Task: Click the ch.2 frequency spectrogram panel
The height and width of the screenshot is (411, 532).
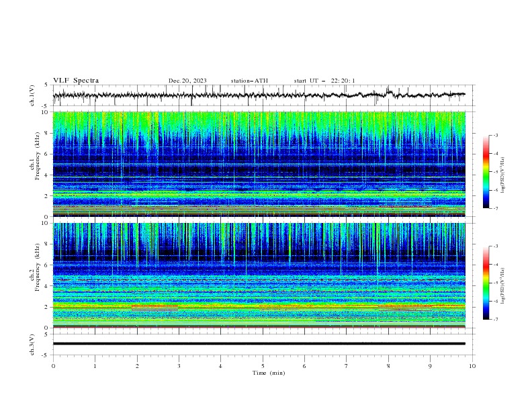Action: pyautogui.click(x=259, y=275)
